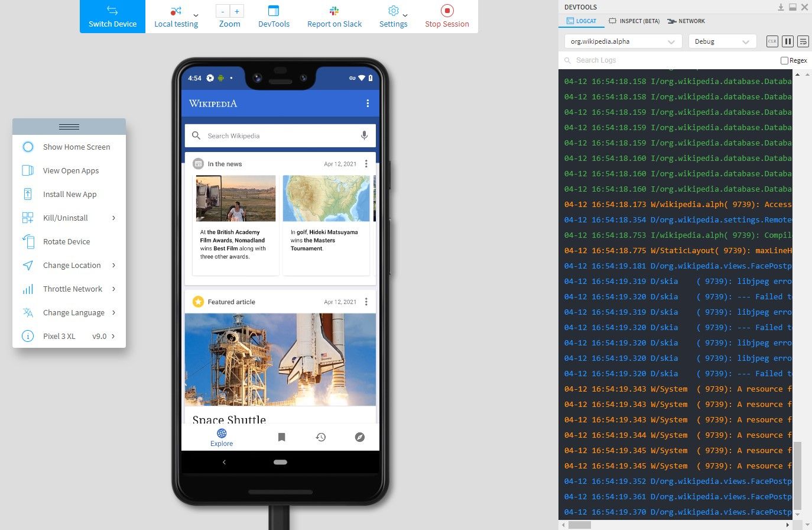Screen dimensions: 812x530
Task: Choose Install New App
Action: coord(69,194)
